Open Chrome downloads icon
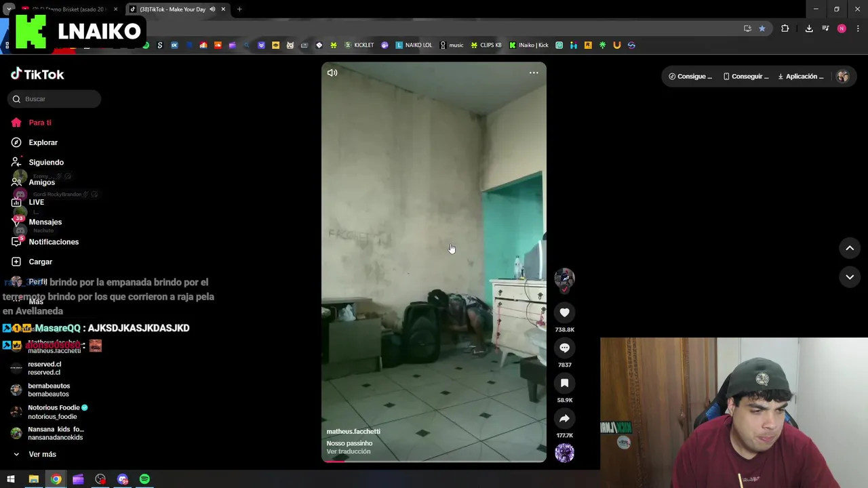The image size is (868, 488). tap(809, 28)
